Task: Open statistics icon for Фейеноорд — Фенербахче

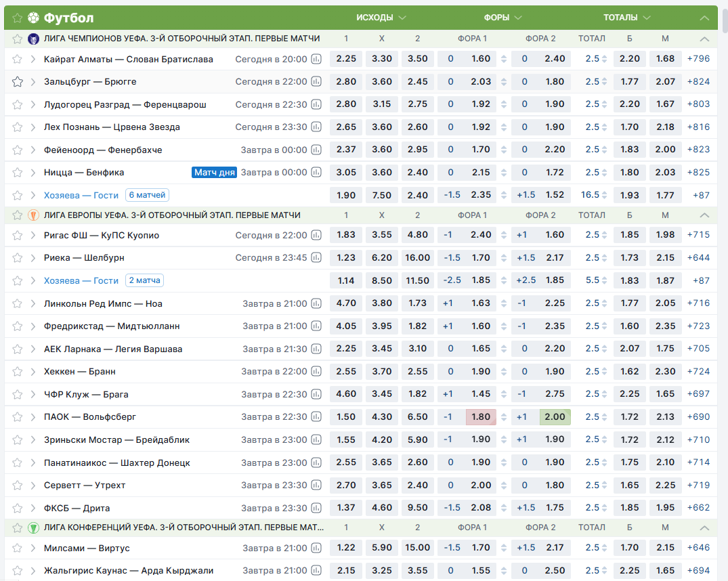Action: pyautogui.click(x=316, y=150)
